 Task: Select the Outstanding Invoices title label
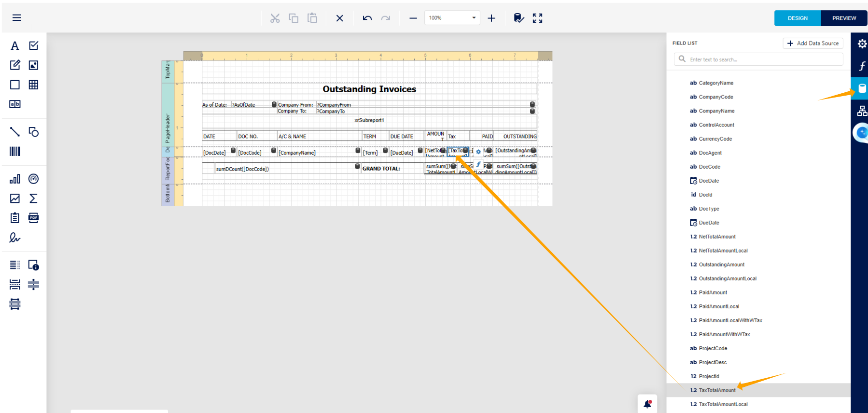369,89
